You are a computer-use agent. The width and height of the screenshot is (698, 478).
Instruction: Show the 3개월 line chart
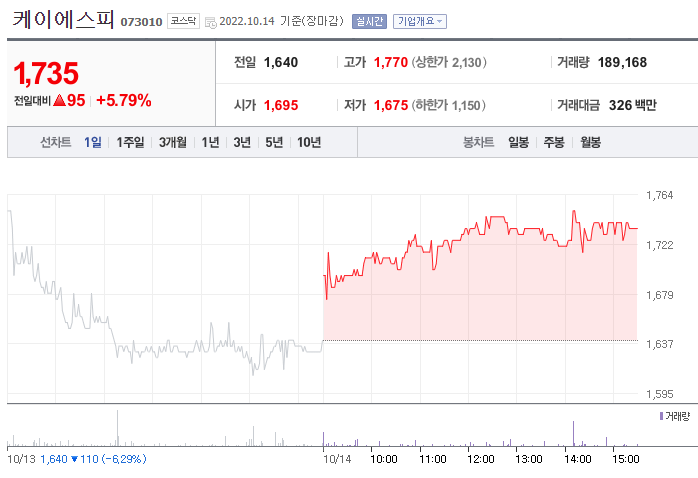[173, 142]
